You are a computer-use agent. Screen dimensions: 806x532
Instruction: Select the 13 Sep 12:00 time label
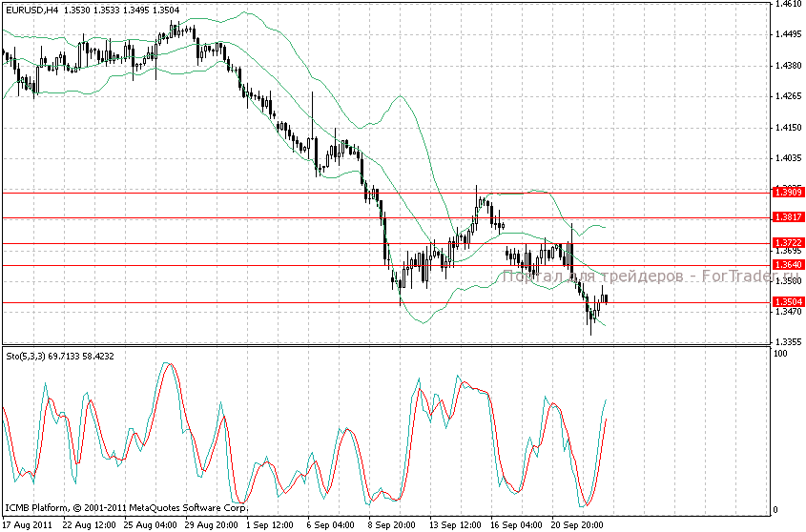pos(453,524)
